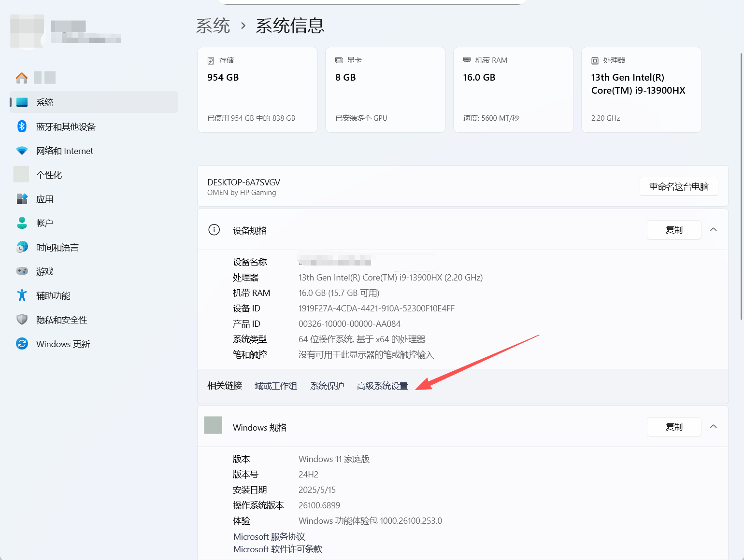The image size is (744, 560).
Task: Open the 显卡 8 GB card
Action: click(x=386, y=90)
